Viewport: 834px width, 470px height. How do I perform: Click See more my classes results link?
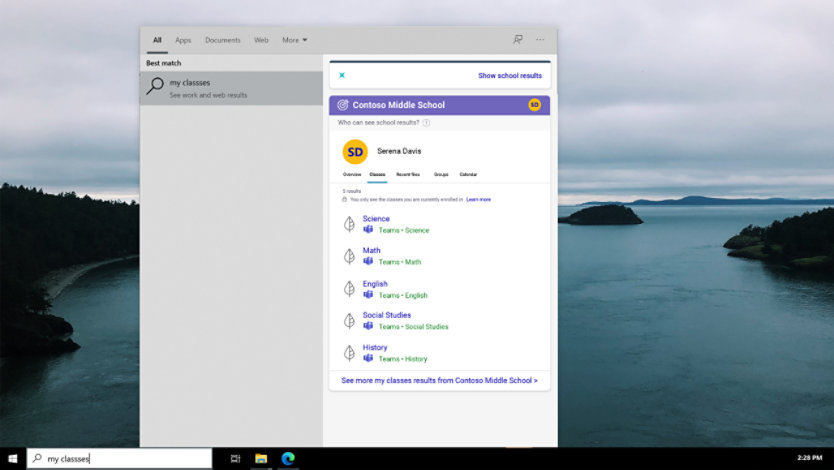[439, 380]
